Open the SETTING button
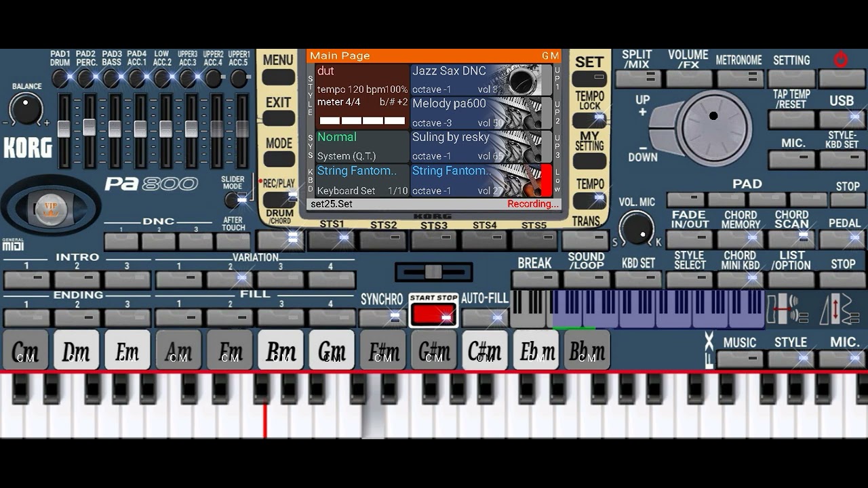The height and width of the screenshot is (488, 868). point(791,79)
